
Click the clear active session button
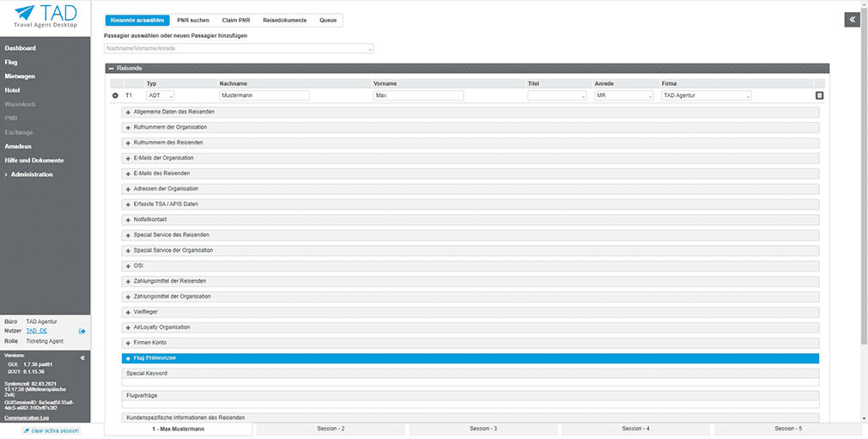tap(51, 430)
